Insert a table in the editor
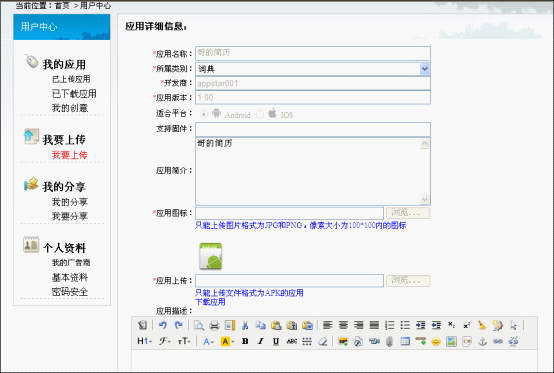 click(x=405, y=341)
